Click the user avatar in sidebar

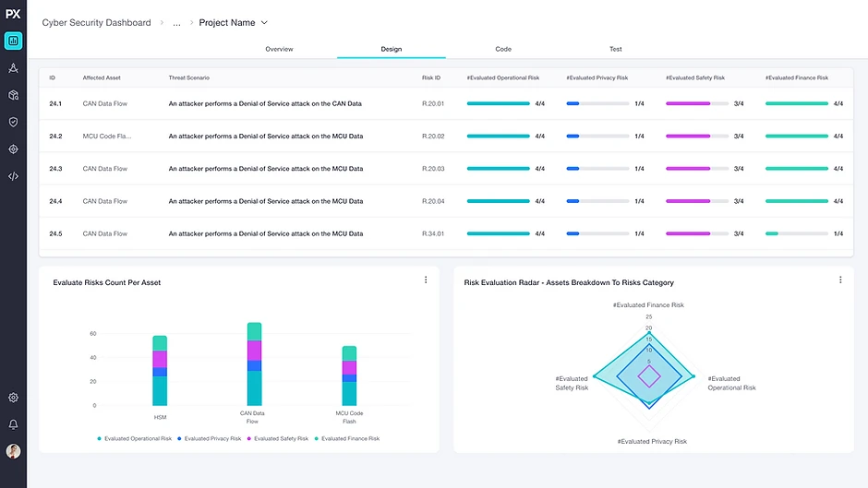[x=13, y=451]
